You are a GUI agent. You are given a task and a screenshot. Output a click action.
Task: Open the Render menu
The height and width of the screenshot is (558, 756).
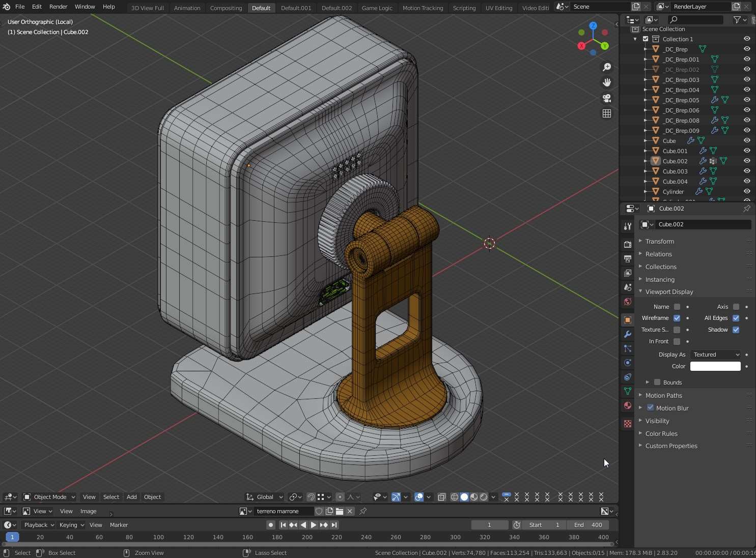[x=58, y=7]
